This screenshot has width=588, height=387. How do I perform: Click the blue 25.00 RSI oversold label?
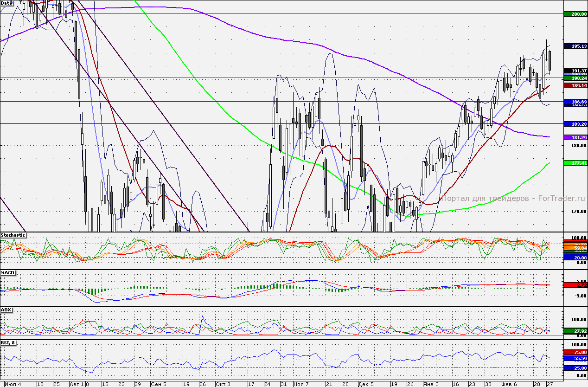575,368
